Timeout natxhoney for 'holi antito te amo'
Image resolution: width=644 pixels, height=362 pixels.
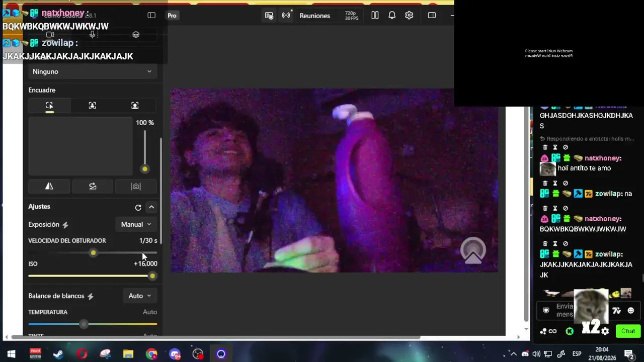pos(555,147)
